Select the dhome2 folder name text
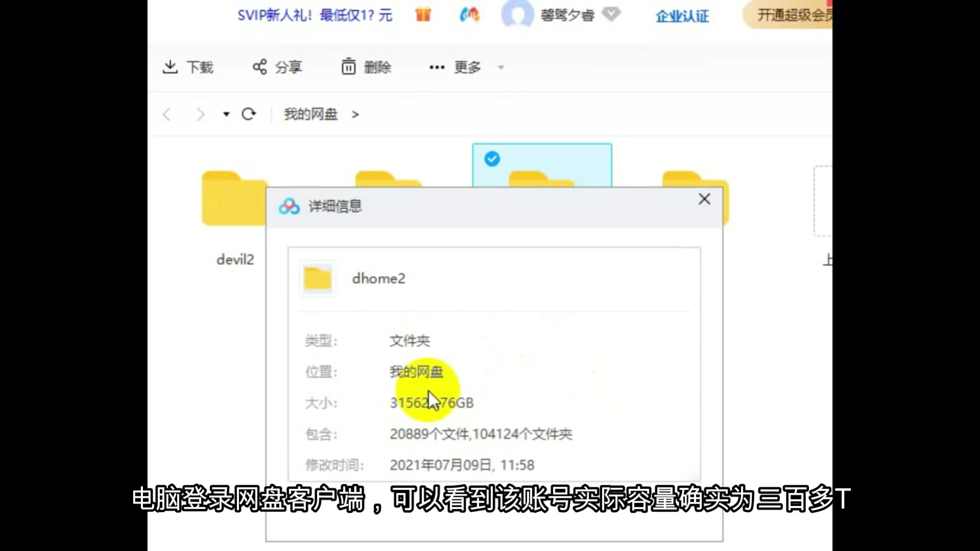The image size is (980, 551). [x=379, y=279]
